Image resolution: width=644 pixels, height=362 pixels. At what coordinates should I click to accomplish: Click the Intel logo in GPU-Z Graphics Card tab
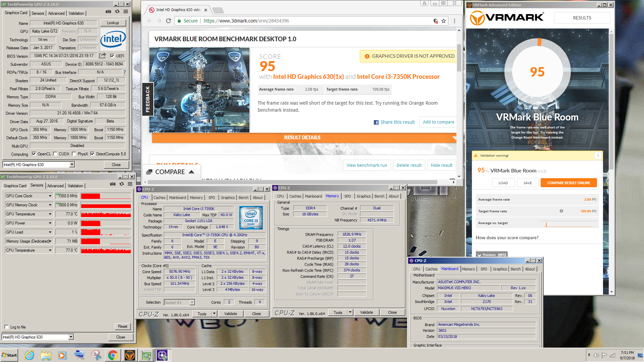[113, 40]
